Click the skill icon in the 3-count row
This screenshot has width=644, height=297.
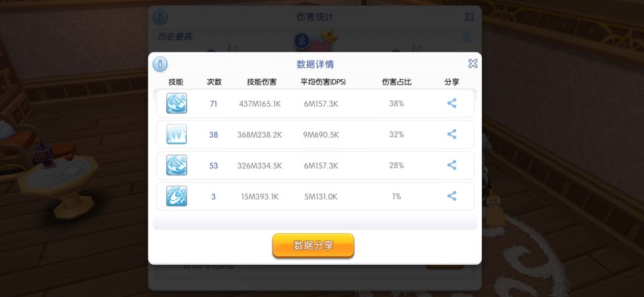pyautogui.click(x=177, y=196)
